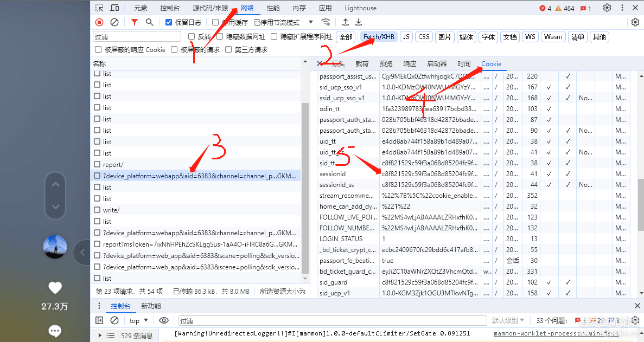644x342 pixels.
Task: Import HAR file upload icon
Action: pyautogui.click(x=346, y=22)
